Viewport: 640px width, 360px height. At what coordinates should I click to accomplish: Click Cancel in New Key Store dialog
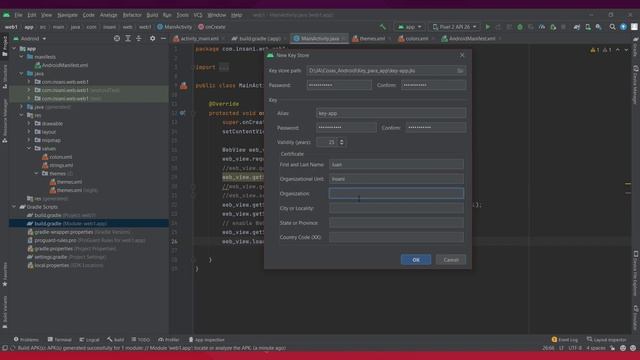[x=451, y=260]
